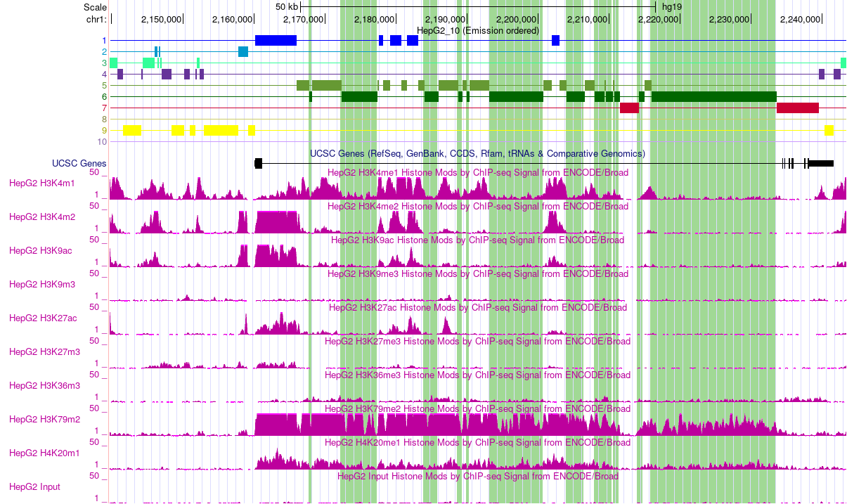Click a cyan segment in state row 2
847x504 pixels.
(x=243, y=51)
